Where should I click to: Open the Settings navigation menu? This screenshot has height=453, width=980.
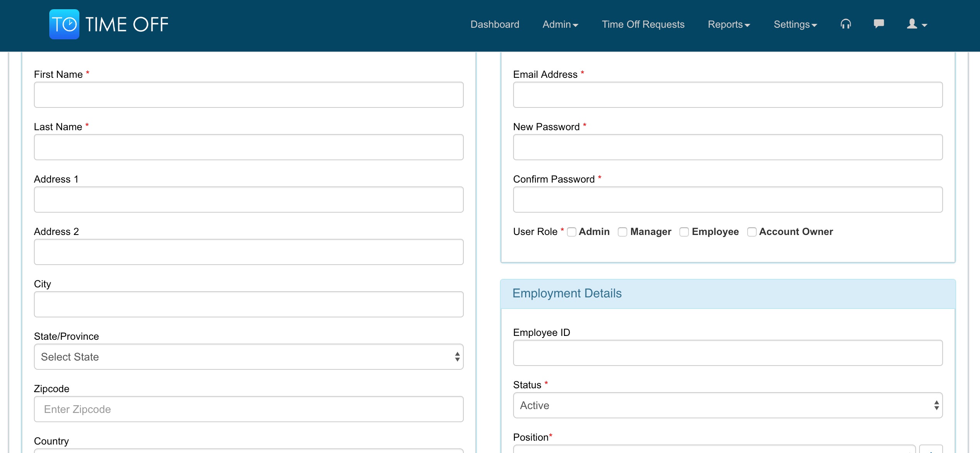(795, 24)
